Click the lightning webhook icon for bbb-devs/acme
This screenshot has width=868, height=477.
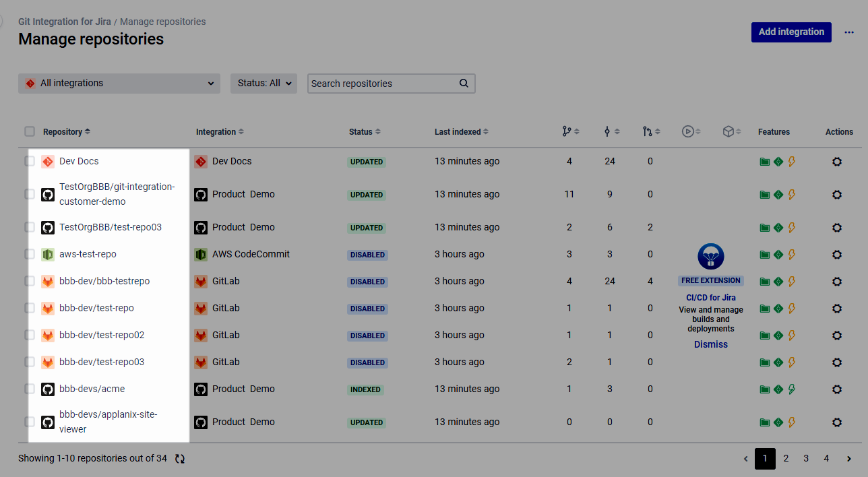[x=792, y=389]
